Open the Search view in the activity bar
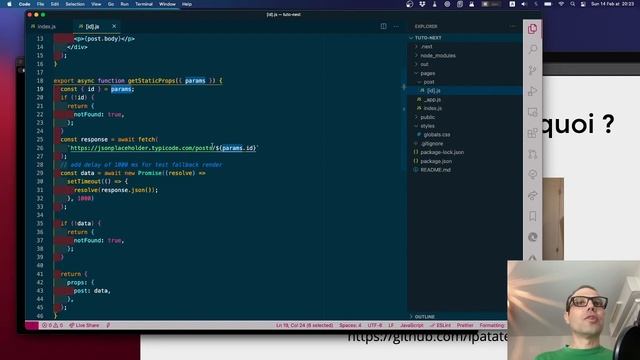 coord(532,49)
